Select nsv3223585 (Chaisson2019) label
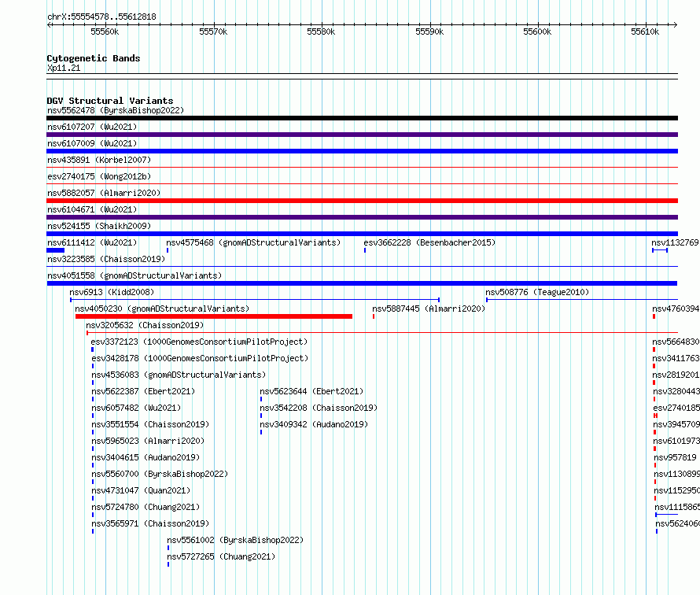Image resolution: width=700 pixels, height=595 pixels. 106,259
